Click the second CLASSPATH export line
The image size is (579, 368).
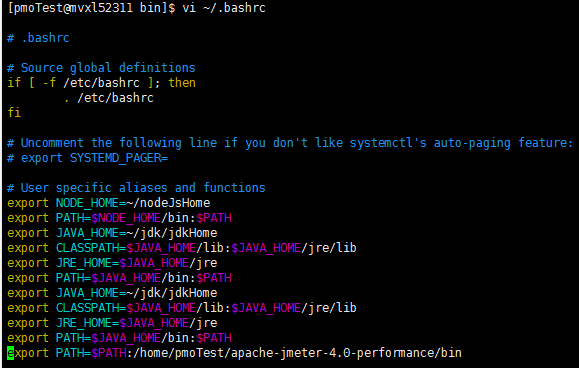pos(182,308)
